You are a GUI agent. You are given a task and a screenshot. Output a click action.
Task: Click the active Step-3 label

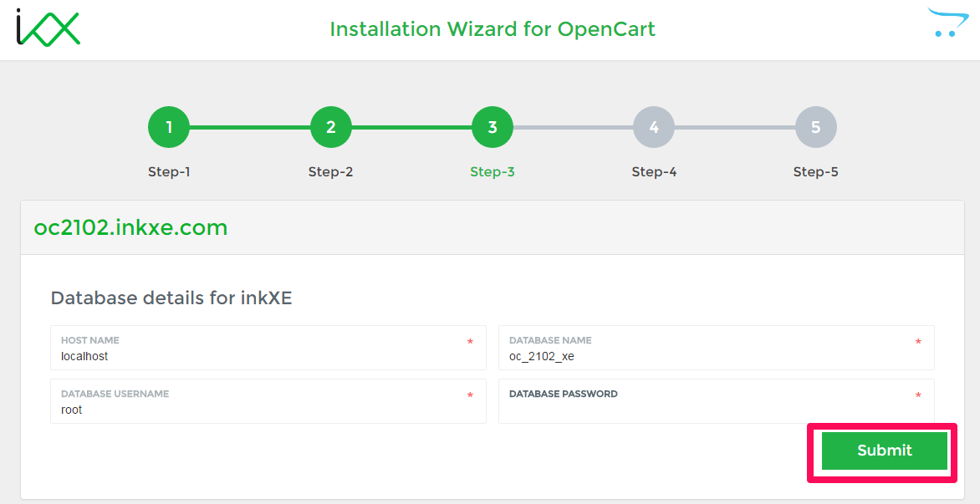pyautogui.click(x=493, y=171)
